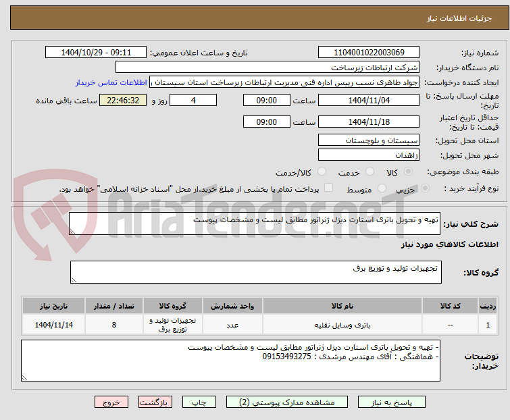The height and width of the screenshot is (420, 510).
Task: Click the city field 'زاهدان'
Action: [369, 155]
